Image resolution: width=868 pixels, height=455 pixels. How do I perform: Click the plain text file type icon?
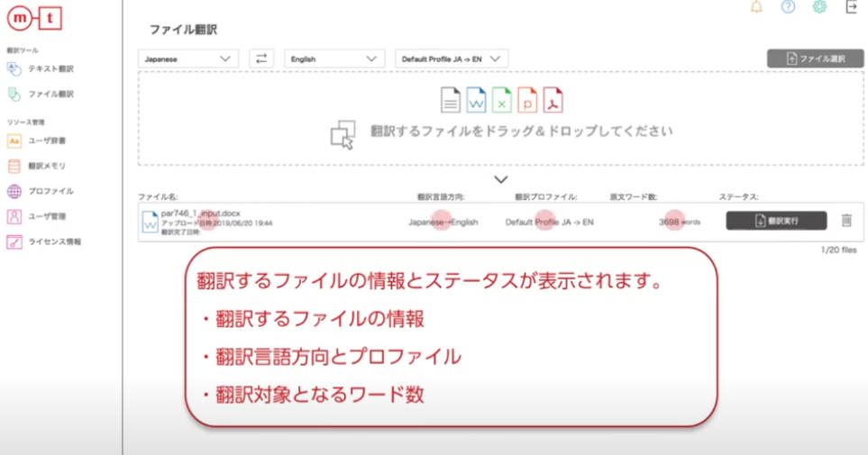click(451, 100)
